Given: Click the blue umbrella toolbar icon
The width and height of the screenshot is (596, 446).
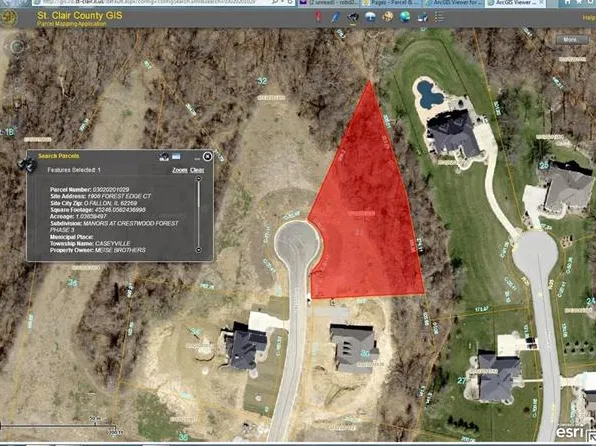Looking at the screenshot, I should [x=370, y=16].
